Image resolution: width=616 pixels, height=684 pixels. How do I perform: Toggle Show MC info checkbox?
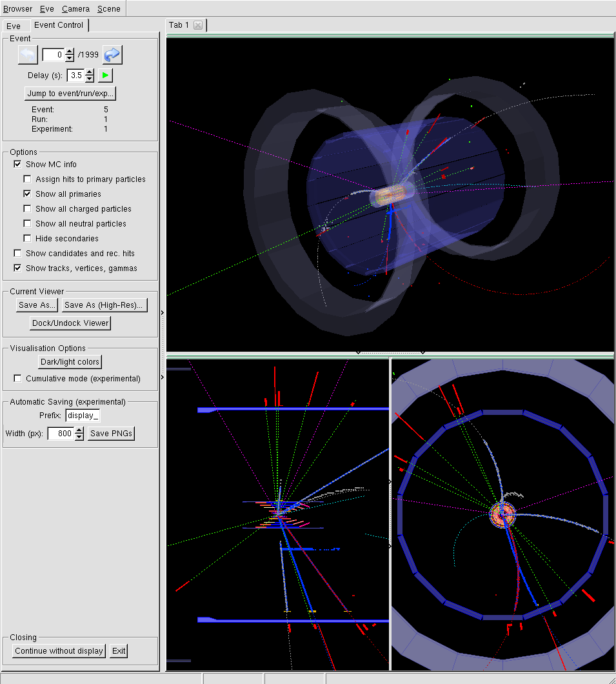coord(18,165)
